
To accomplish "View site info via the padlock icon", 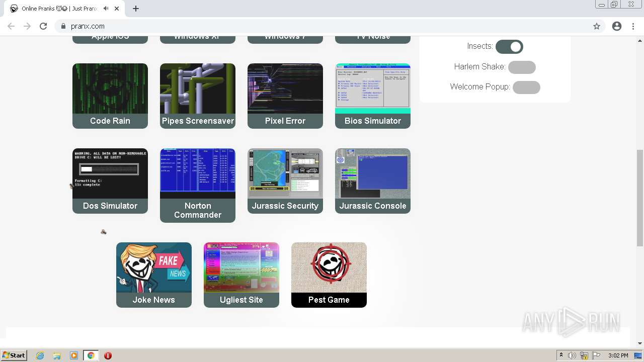I will [x=63, y=26].
